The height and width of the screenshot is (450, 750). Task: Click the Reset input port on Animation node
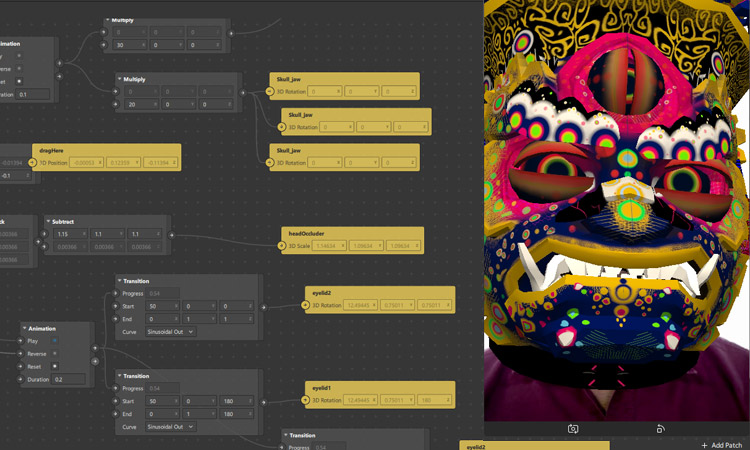pyautogui.click(x=20, y=367)
